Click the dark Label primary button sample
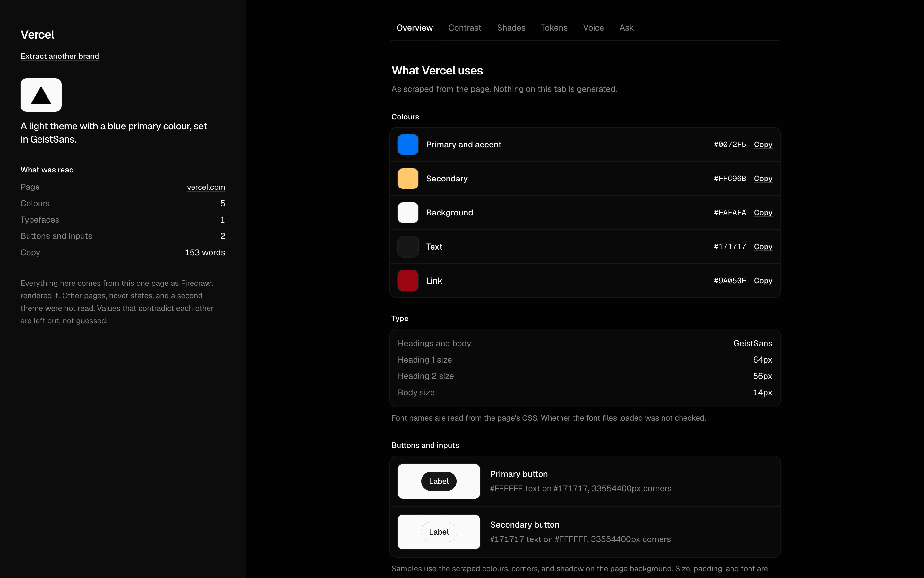The height and width of the screenshot is (578, 924). pos(439,481)
